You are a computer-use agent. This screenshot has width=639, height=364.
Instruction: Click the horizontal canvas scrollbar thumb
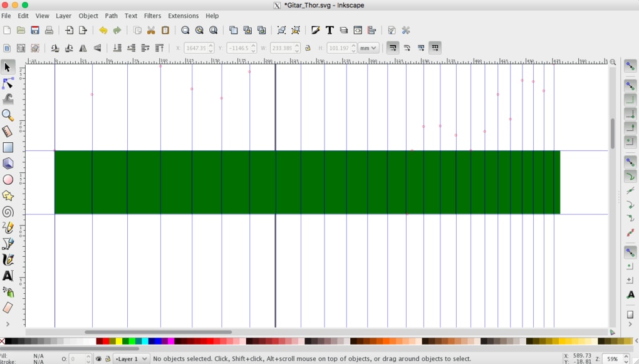pos(158,332)
